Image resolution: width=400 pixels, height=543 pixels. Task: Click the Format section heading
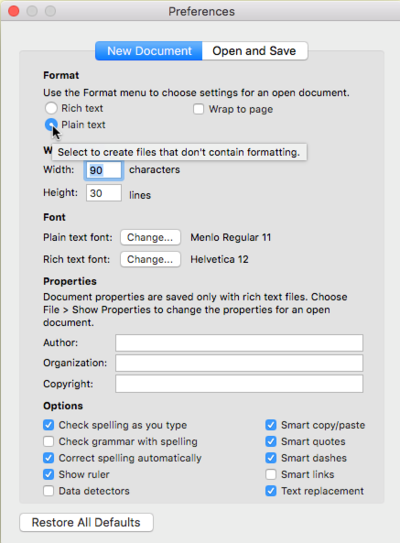pyautogui.click(x=61, y=75)
